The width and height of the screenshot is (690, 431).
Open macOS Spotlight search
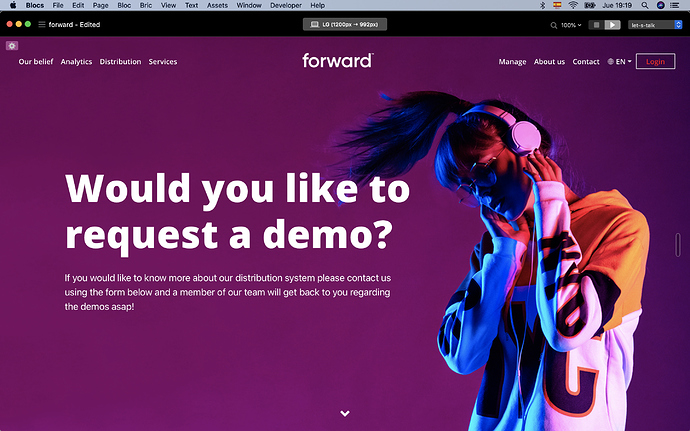click(645, 5)
